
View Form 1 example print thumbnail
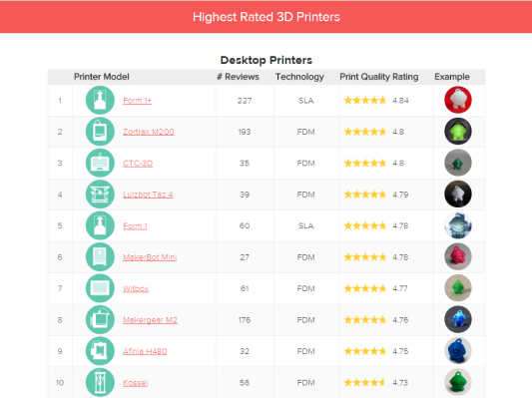[458, 225]
